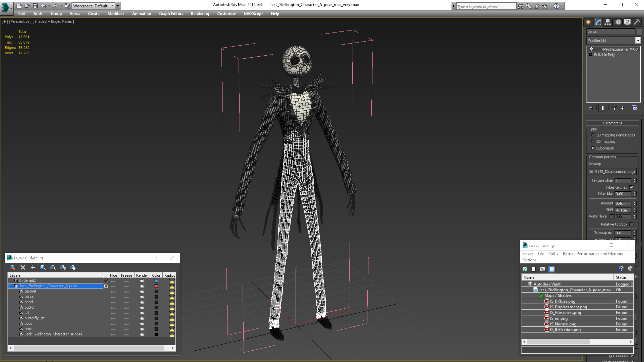This screenshot has width=644, height=362.
Task: Open Graph Editors menu
Action: point(171,14)
